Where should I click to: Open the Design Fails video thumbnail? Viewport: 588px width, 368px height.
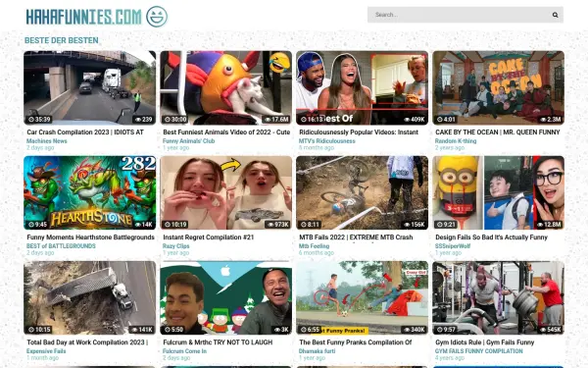(498, 193)
